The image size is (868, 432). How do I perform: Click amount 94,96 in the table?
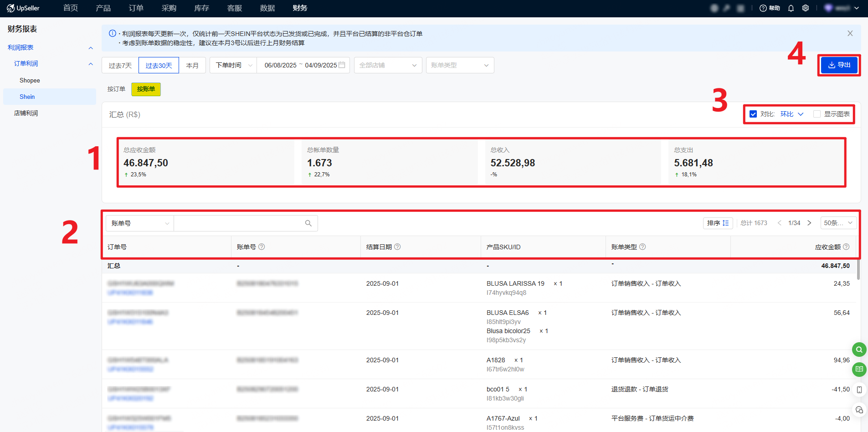pyautogui.click(x=842, y=360)
